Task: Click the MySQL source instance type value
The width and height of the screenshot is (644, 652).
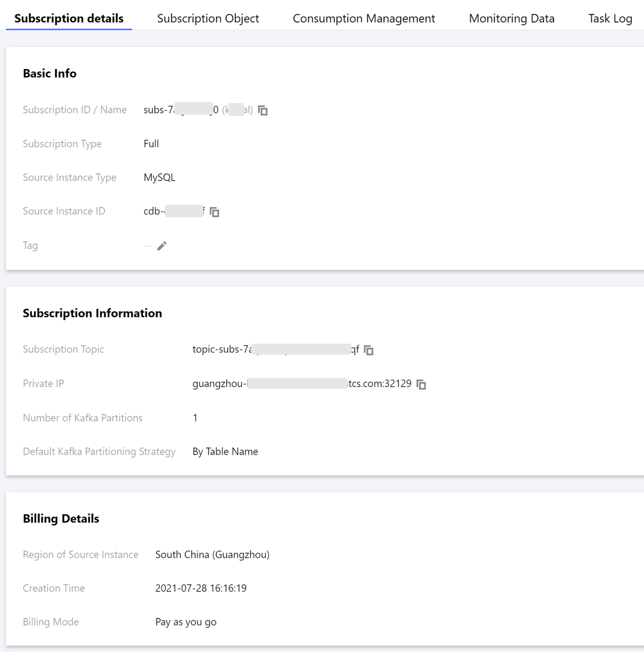Action: (x=159, y=177)
